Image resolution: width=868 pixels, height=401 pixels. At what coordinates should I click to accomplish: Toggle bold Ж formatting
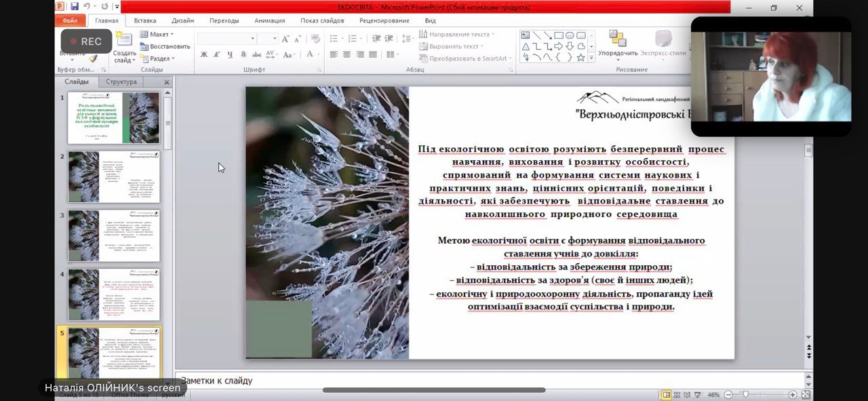[x=203, y=54]
